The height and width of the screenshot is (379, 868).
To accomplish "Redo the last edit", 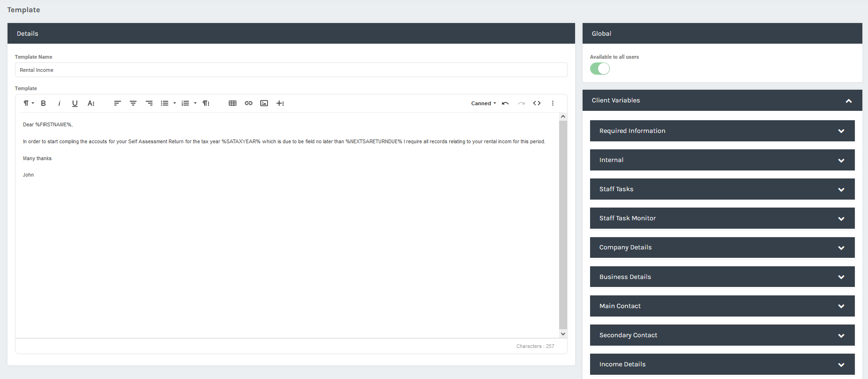I will tap(521, 103).
